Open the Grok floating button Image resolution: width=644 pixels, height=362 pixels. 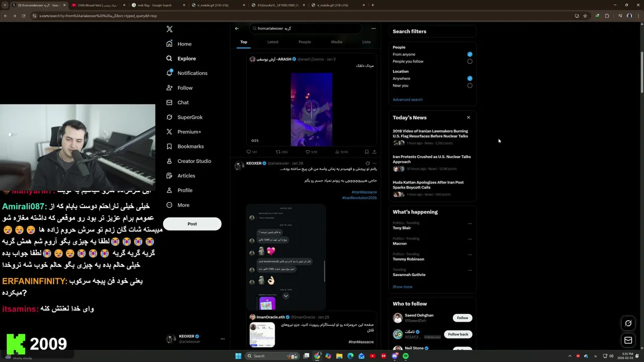click(628, 323)
